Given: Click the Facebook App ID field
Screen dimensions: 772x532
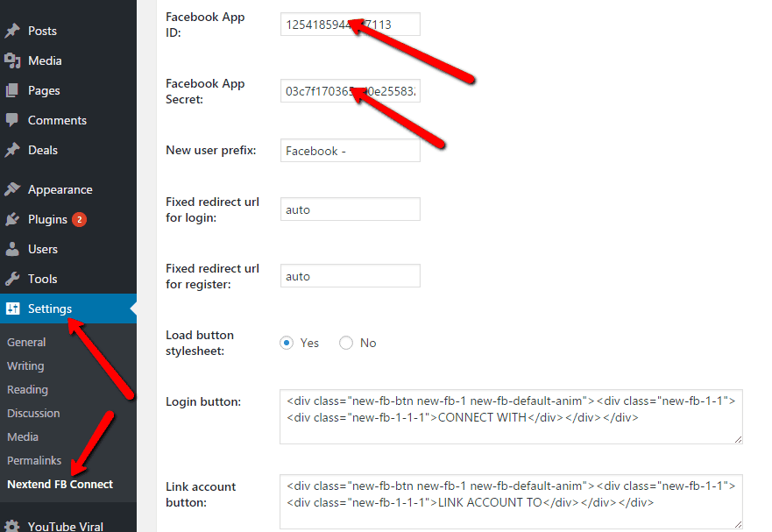Looking at the screenshot, I should click(350, 25).
